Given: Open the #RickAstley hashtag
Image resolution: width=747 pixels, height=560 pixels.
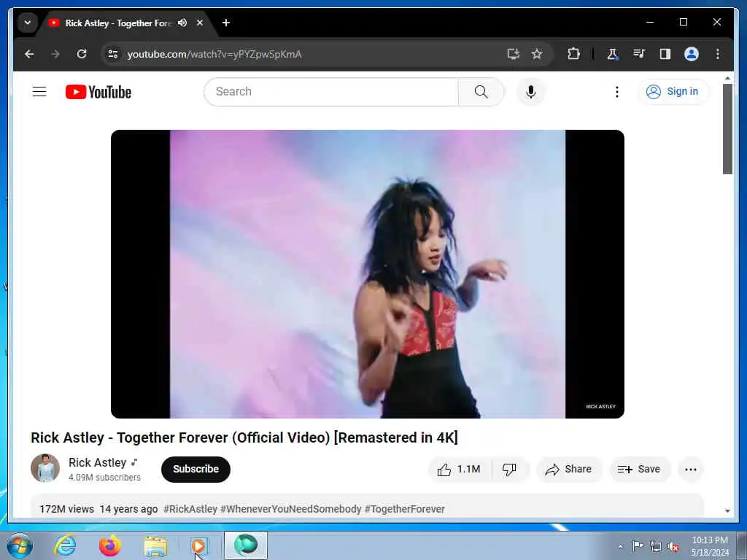Looking at the screenshot, I should 190,509.
